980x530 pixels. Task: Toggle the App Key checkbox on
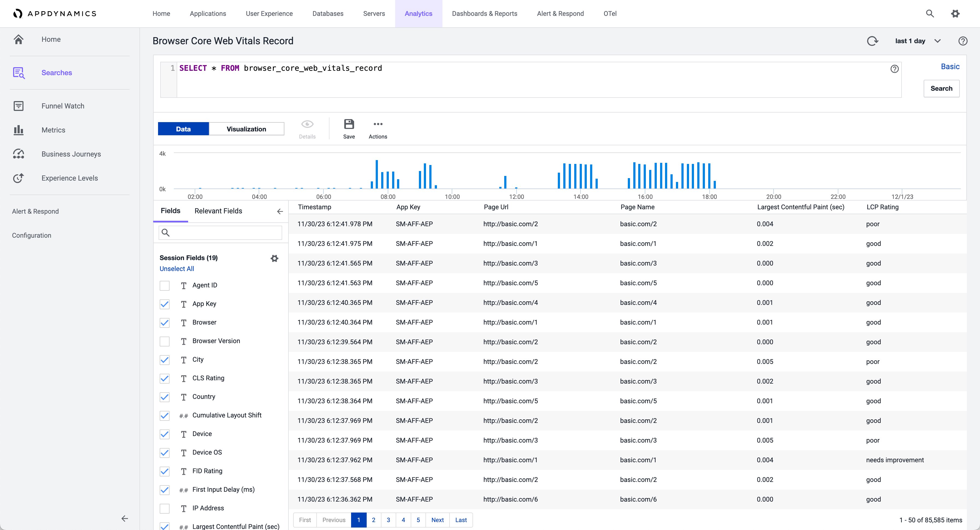point(165,304)
